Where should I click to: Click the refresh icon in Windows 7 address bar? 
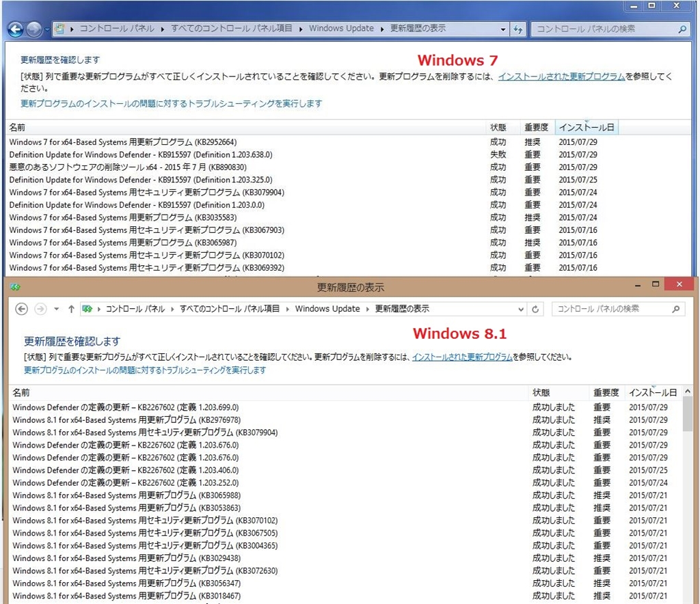coord(518,29)
